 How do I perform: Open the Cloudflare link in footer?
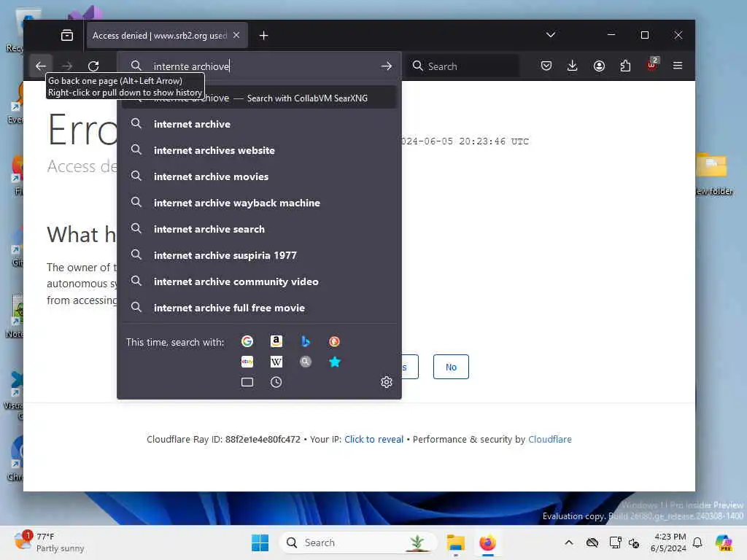(x=550, y=439)
